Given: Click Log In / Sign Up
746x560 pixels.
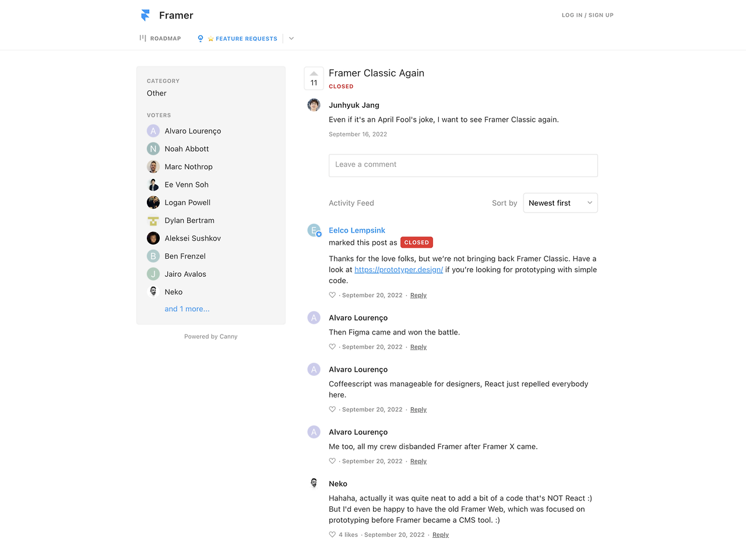Looking at the screenshot, I should click(x=587, y=15).
